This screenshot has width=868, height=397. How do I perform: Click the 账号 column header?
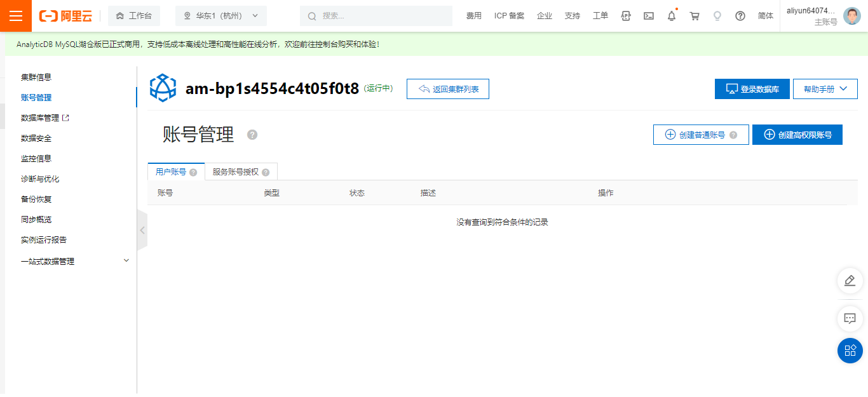click(x=165, y=192)
